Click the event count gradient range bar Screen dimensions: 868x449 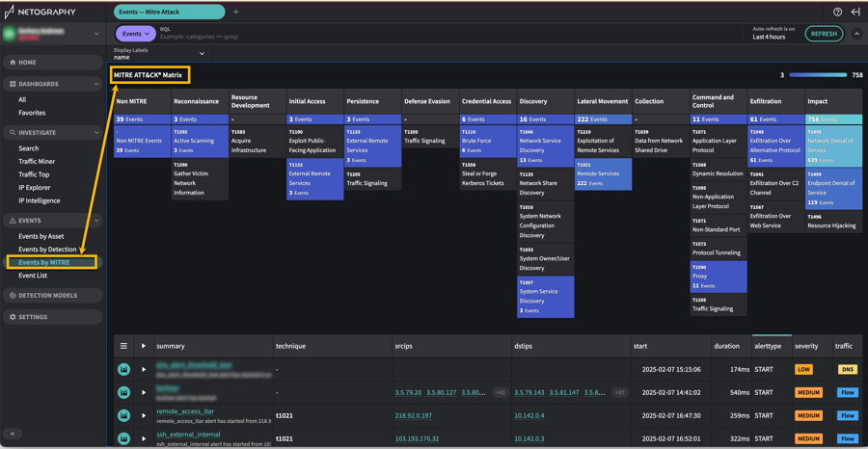pos(818,74)
